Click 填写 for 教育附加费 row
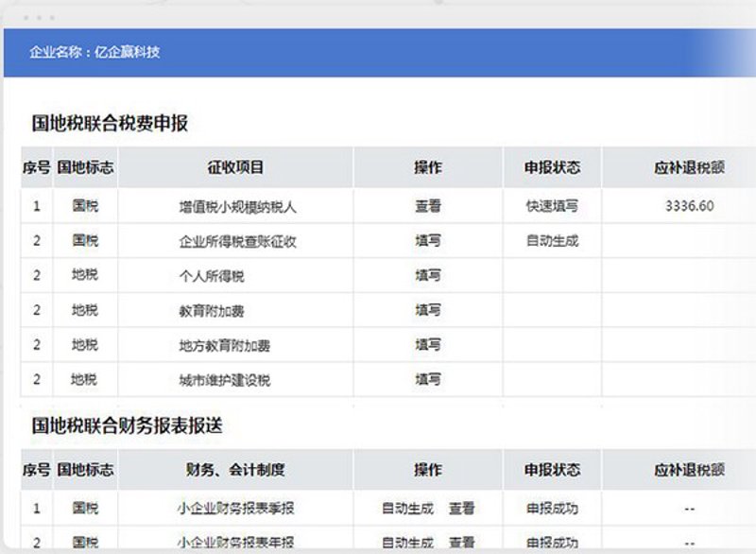The width and height of the screenshot is (756, 554). click(428, 310)
